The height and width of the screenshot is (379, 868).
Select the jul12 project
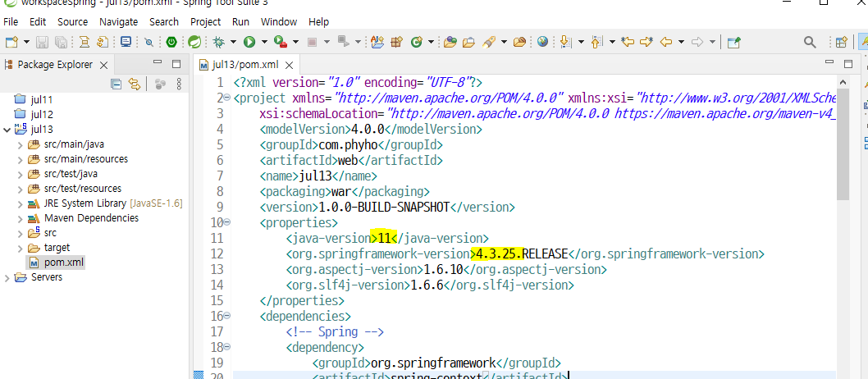pos(33,115)
